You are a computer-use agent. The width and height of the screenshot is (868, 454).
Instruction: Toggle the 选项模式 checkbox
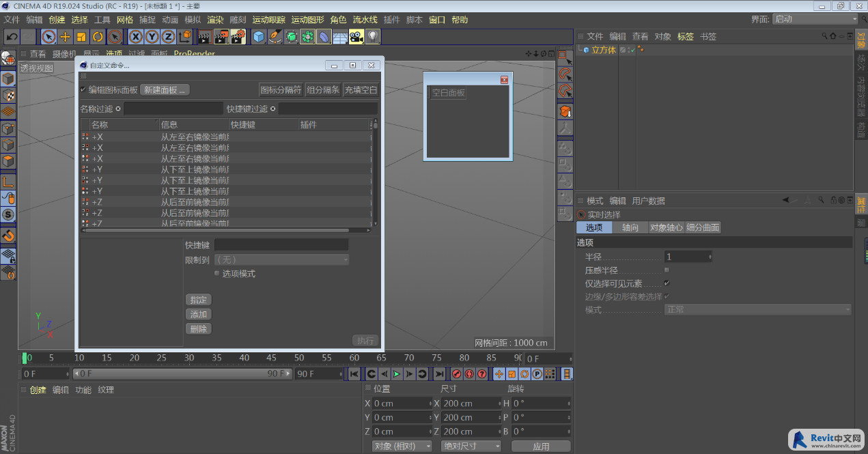pyautogui.click(x=217, y=273)
